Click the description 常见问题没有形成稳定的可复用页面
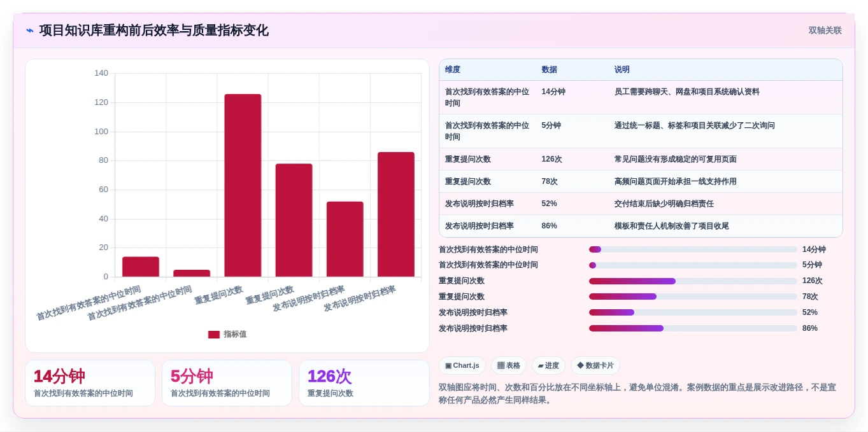Image resolution: width=868 pixels, height=432 pixels. coord(676,159)
